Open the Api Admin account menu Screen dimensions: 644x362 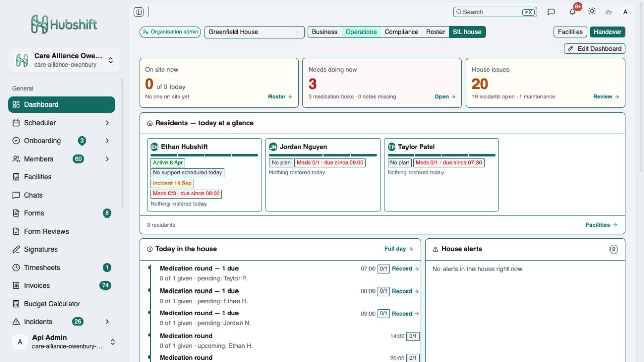point(64,342)
